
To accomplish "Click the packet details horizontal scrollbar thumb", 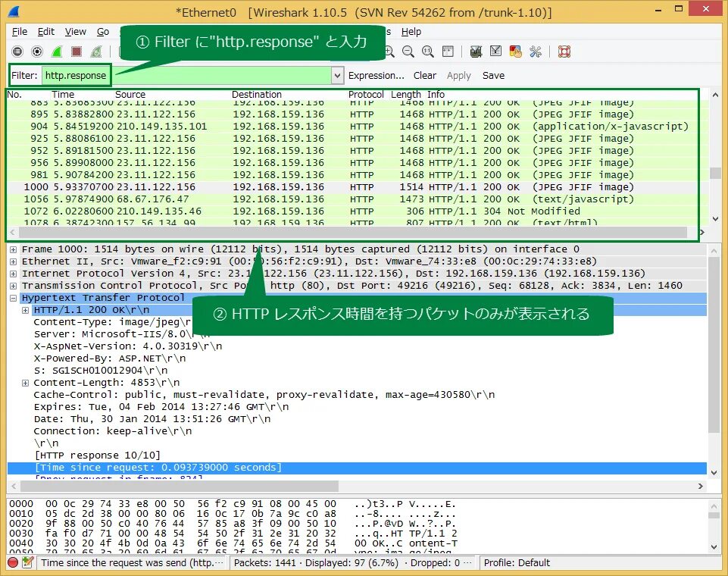I will point(180,486).
